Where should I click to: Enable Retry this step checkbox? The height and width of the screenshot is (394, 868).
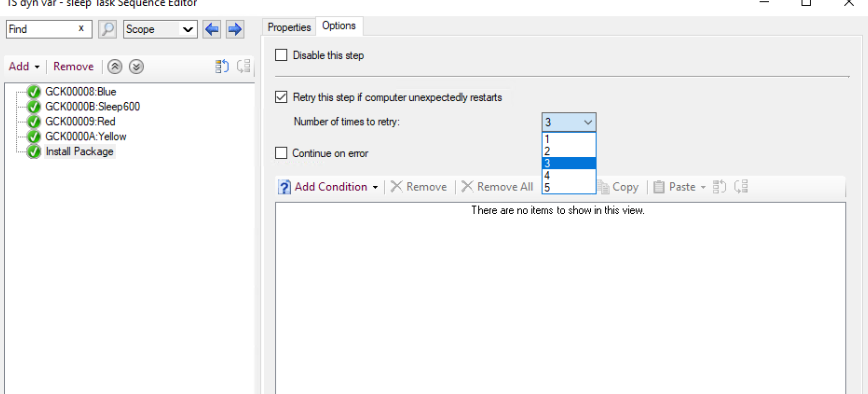(281, 97)
